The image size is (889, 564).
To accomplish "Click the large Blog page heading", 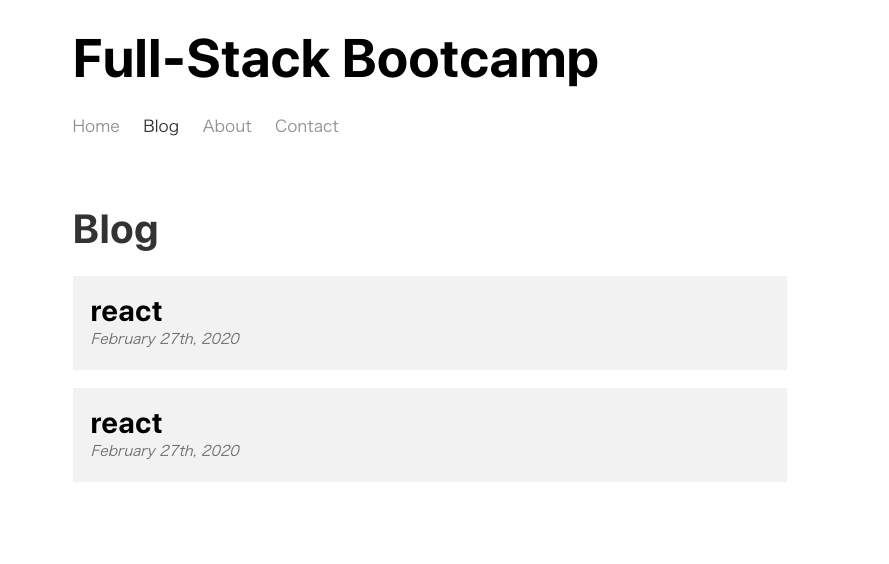I will [x=116, y=230].
